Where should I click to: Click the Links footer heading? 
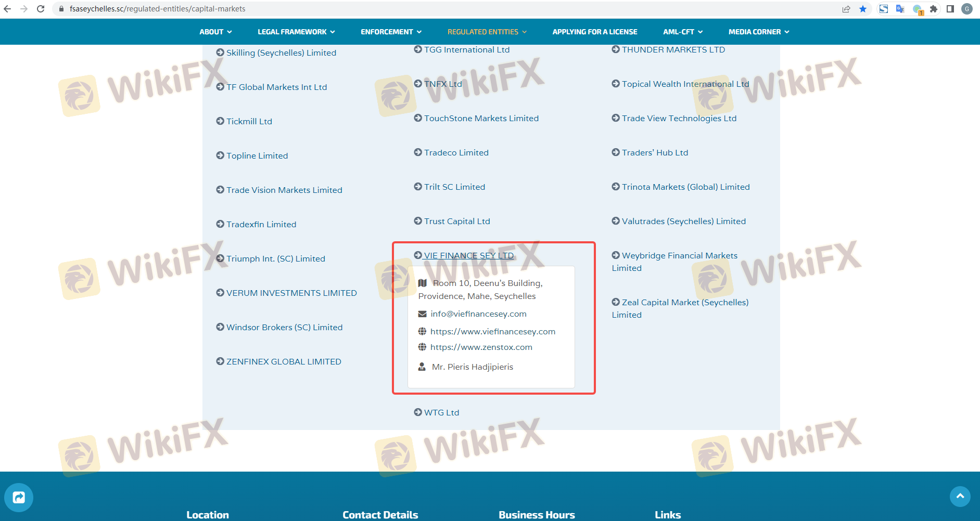(x=668, y=515)
